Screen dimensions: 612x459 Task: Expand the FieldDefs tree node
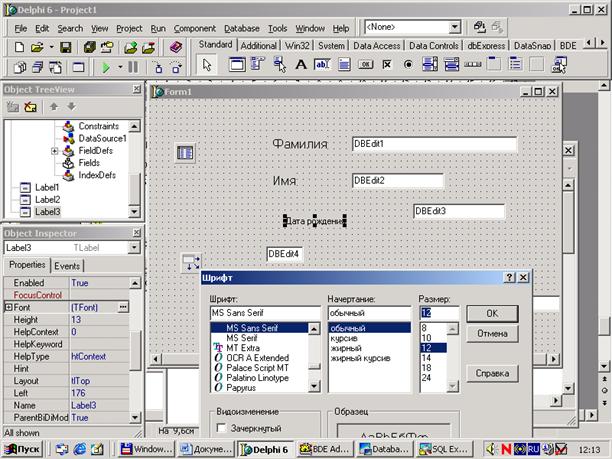55,151
